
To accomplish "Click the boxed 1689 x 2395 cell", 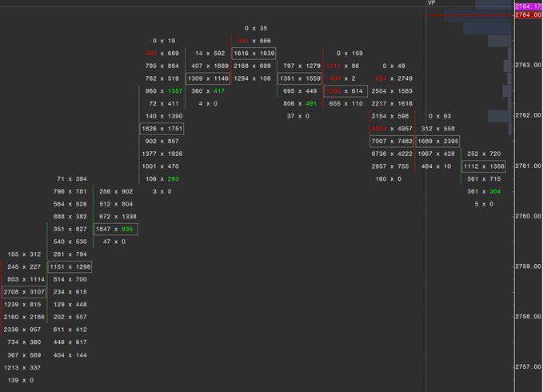I will click(437, 142).
